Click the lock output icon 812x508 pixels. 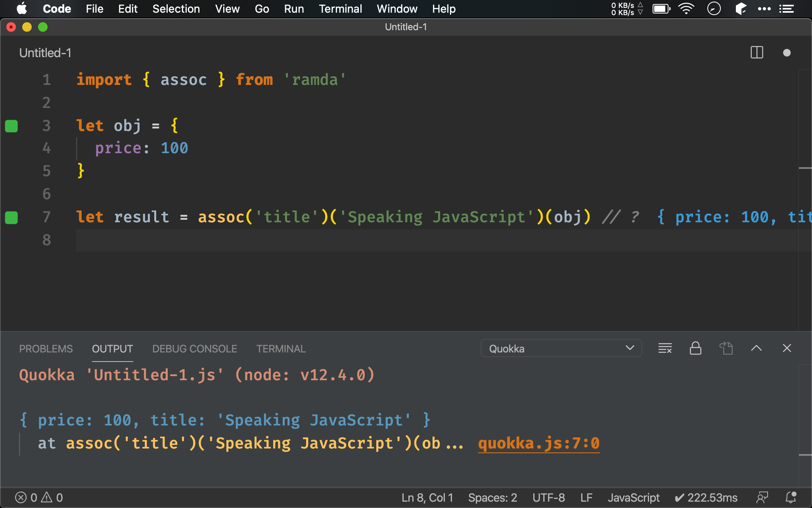695,348
